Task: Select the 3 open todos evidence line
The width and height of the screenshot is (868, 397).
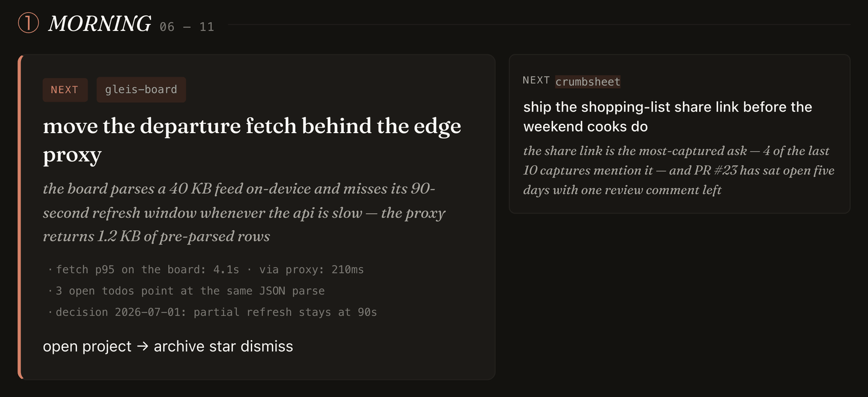Action: click(x=186, y=291)
